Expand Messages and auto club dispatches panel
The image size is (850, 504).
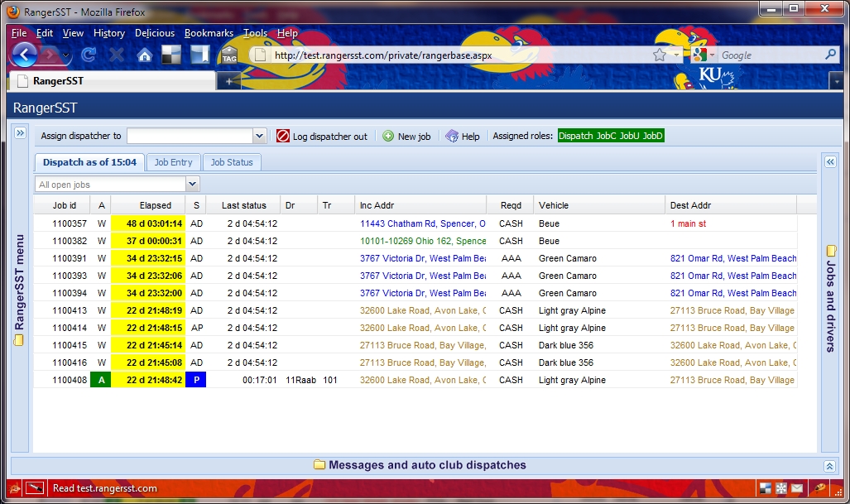pyautogui.click(x=829, y=466)
